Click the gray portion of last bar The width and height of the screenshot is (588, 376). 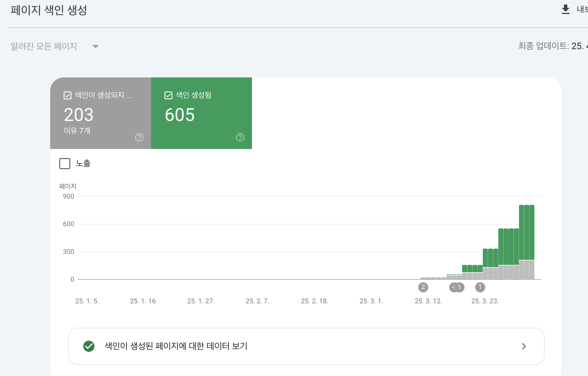(532, 270)
